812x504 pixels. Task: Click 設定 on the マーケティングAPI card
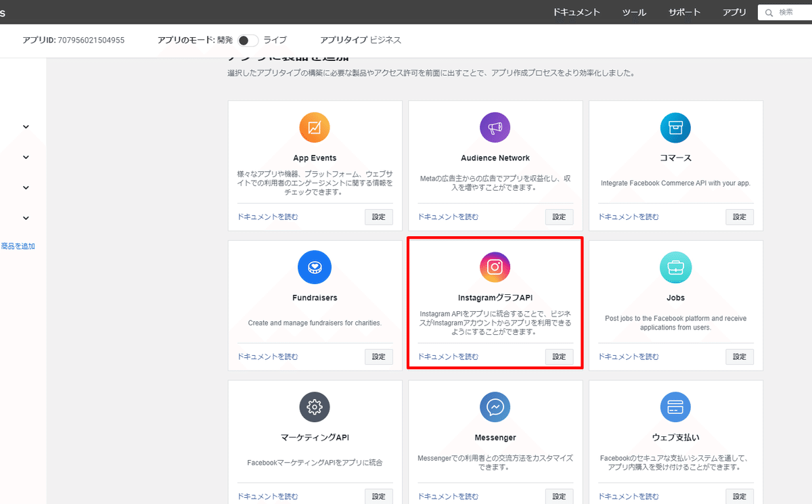pos(379,497)
